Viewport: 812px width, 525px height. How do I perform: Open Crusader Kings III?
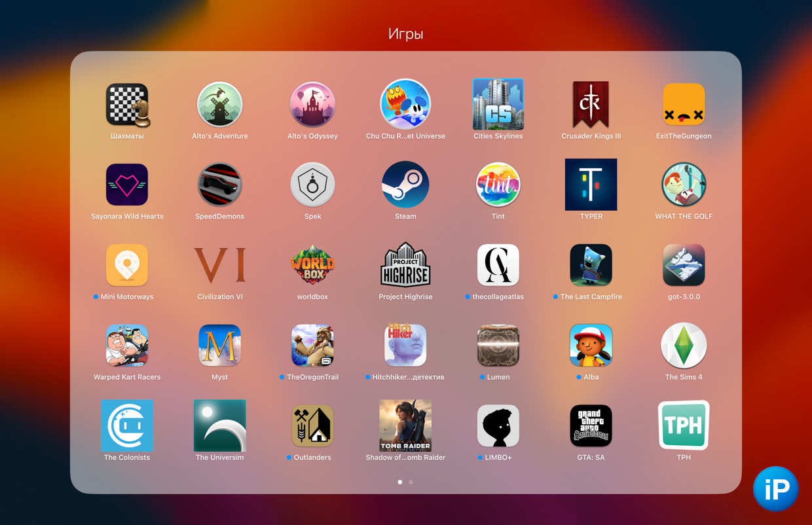tap(591, 105)
